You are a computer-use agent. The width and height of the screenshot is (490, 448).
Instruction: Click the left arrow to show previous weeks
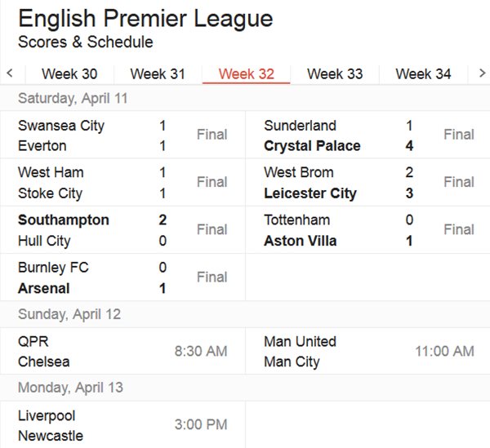coord(10,73)
